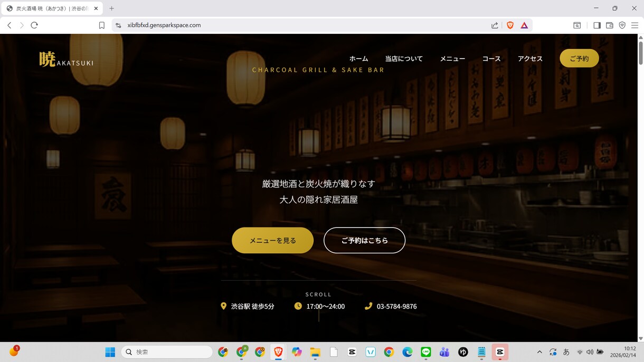Image resolution: width=644 pixels, height=362 pixels.
Task: Show hidden system tray icons chevron
Action: 539,352
